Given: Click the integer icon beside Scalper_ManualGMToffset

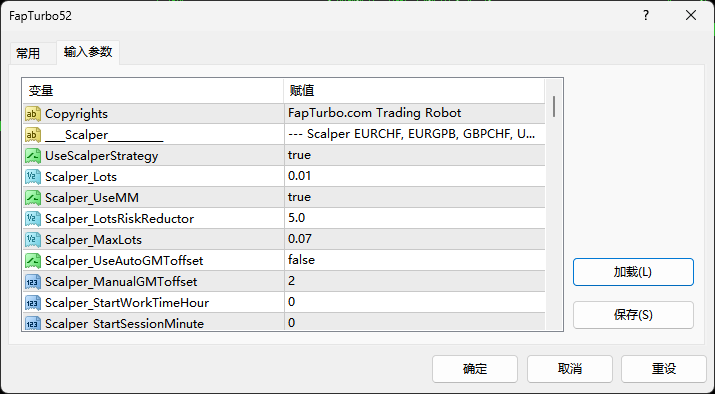Looking at the screenshot, I should coord(33,281).
